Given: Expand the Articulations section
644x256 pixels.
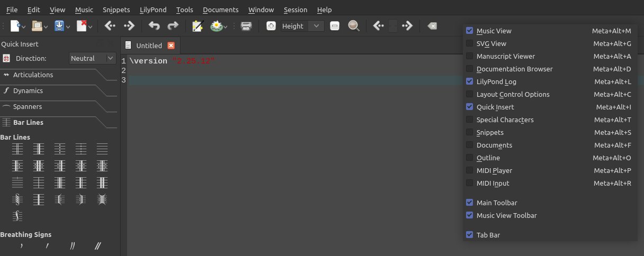Looking at the screenshot, I should click(x=33, y=75).
